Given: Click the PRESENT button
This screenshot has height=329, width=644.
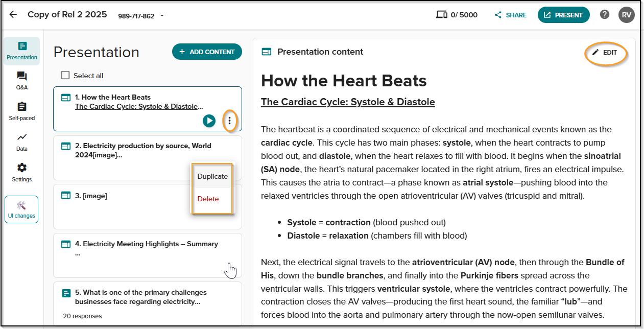Looking at the screenshot, I should point(563,15).
